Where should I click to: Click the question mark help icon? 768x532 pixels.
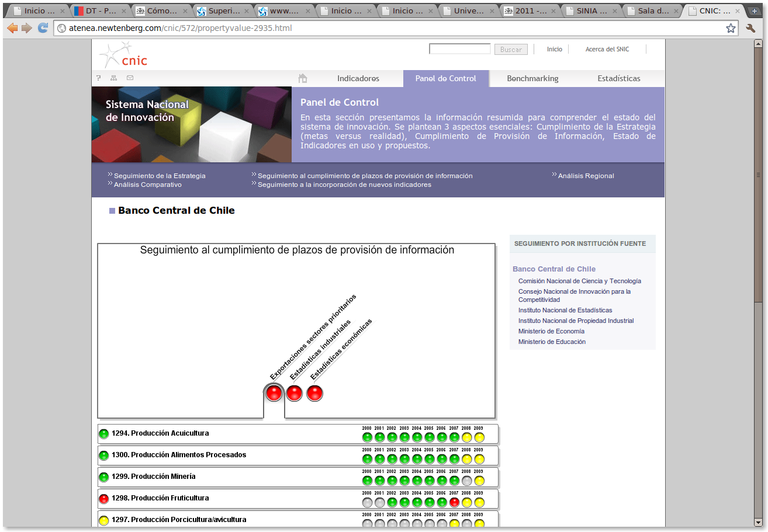point(99,78)
